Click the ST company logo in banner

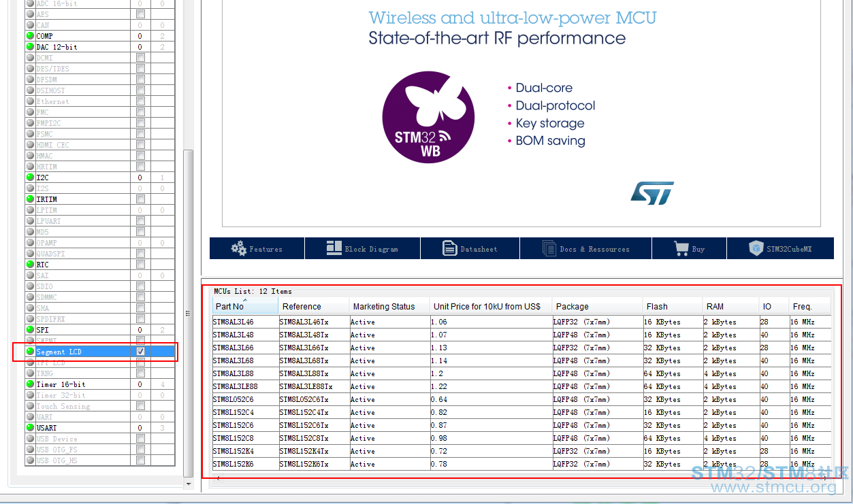pos(652,193)
